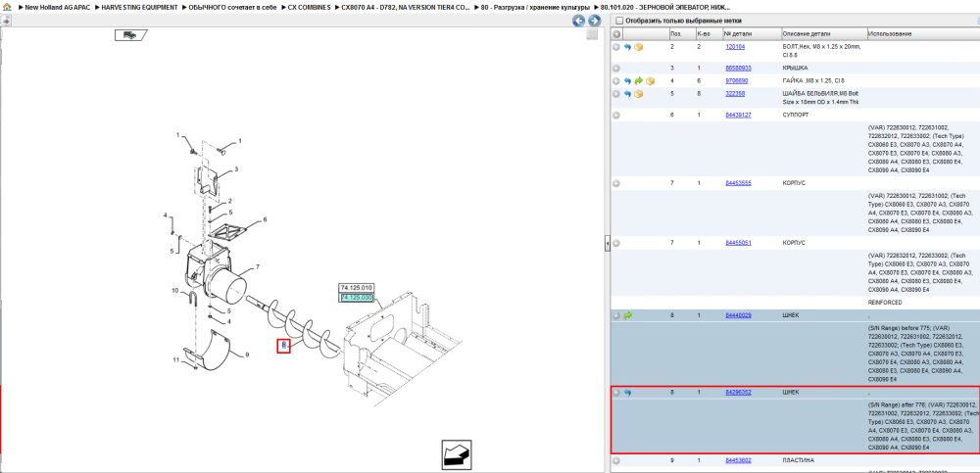The image size is (980, 473).
Task: Select callout 11 below the plate
Action: pyautogui.click(x=176, y=360)
